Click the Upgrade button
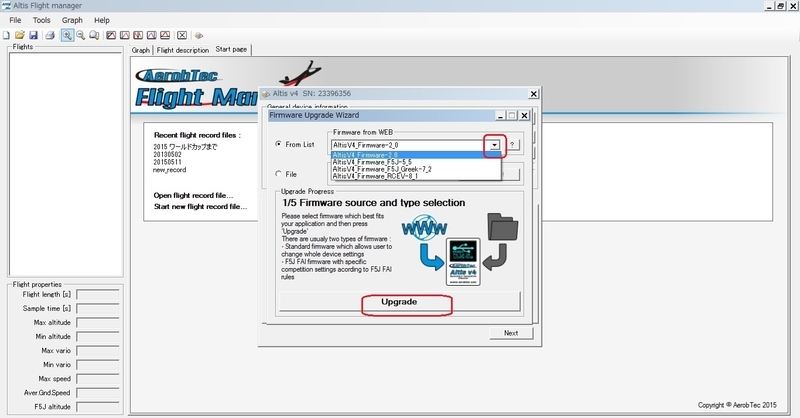The width and height of the screenshot is (800, 418). point(399,302)
